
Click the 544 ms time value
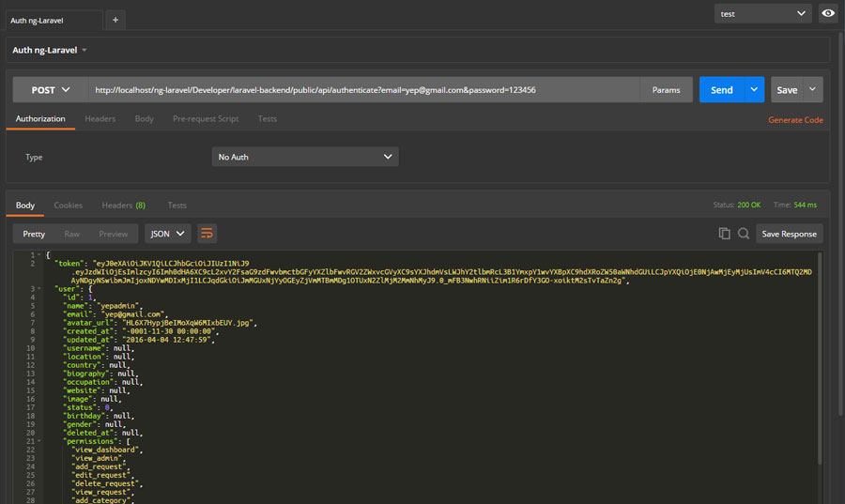tap(806, 206)
